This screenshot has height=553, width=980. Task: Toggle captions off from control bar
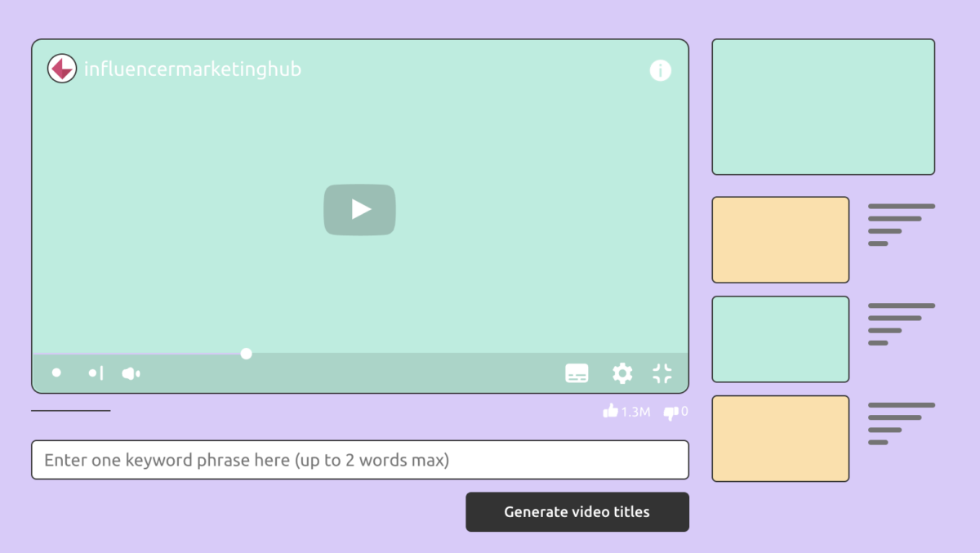577,372
